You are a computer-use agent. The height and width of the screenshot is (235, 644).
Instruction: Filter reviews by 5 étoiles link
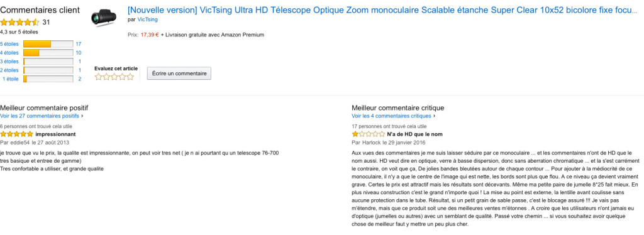pos(9,44)
